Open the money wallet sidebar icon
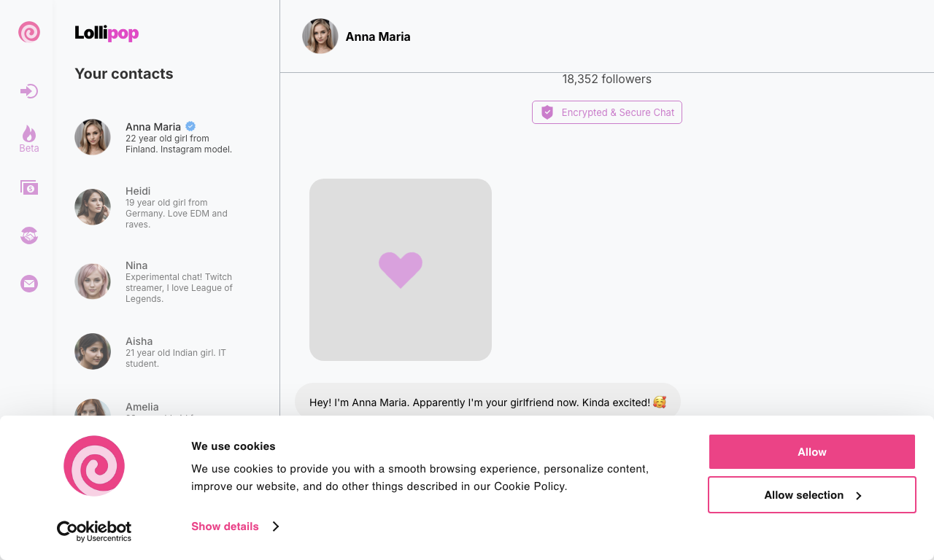 (x=29, y=187)
